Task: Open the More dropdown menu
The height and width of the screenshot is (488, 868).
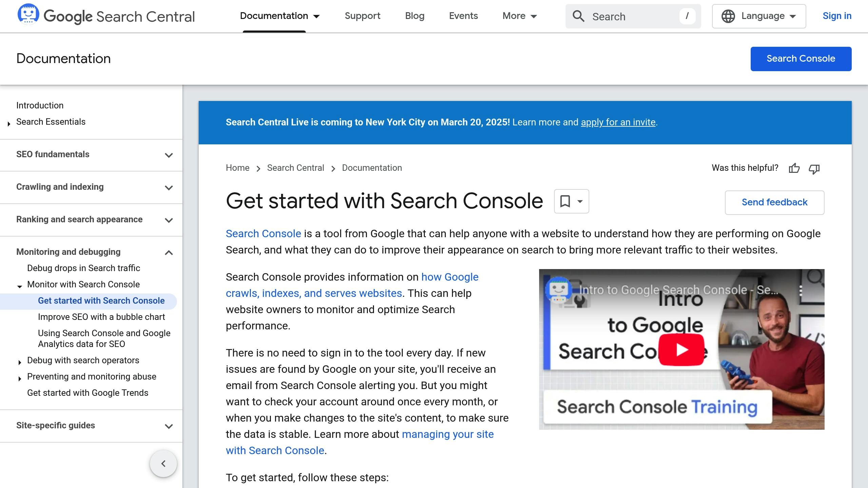Action: click(519, 16)
